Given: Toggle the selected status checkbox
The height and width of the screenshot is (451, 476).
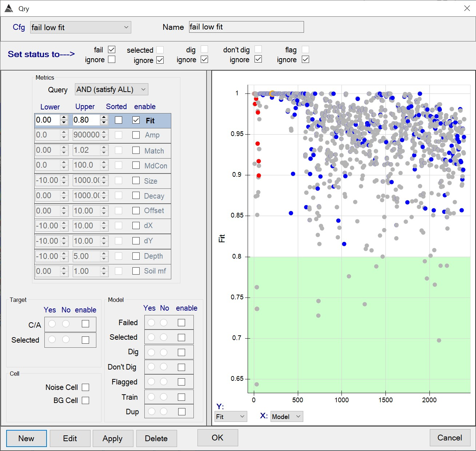Looking at the screenshot, I should [160, 50].
